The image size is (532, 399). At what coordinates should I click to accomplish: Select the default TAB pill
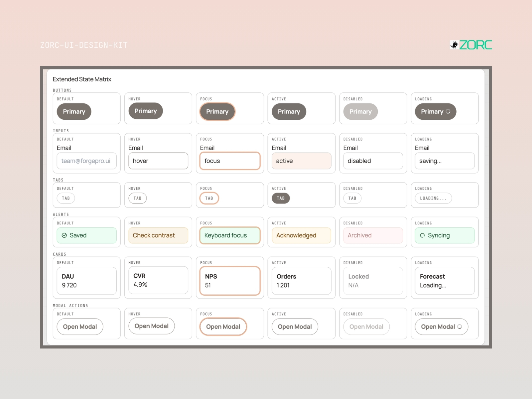(66, 198)
